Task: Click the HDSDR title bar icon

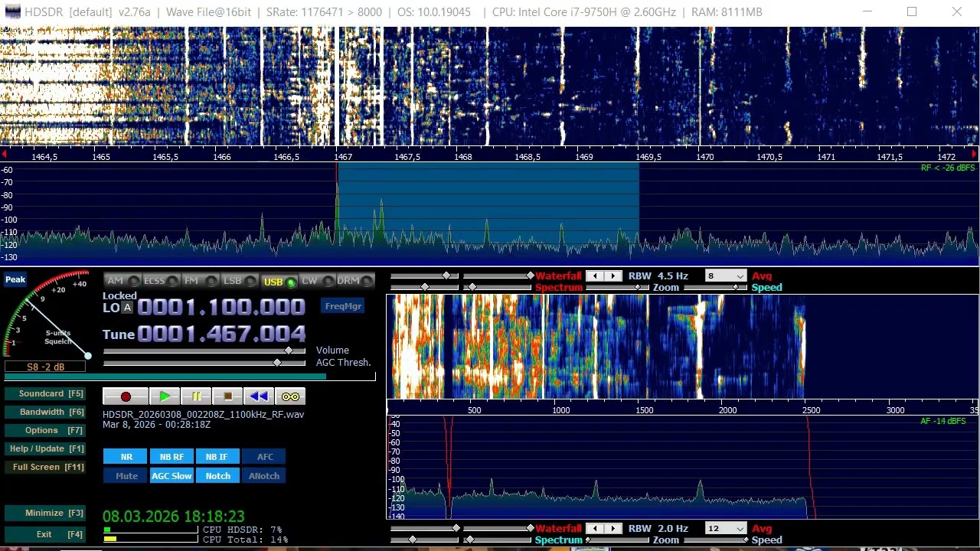Action: click(12, 12)
